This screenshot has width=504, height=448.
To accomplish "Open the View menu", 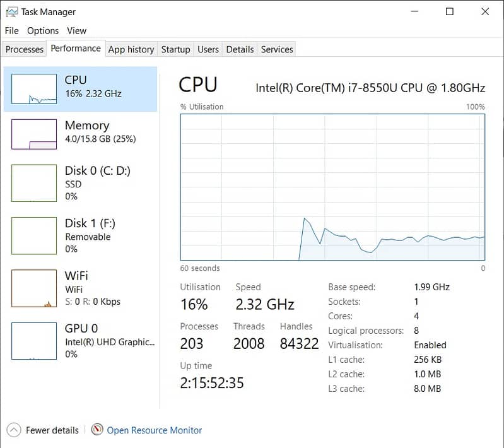I will pos(76,30).
